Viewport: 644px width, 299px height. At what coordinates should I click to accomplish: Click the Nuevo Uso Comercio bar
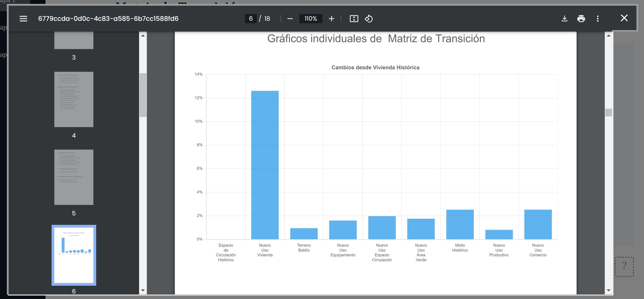click(x=538, y=224)
